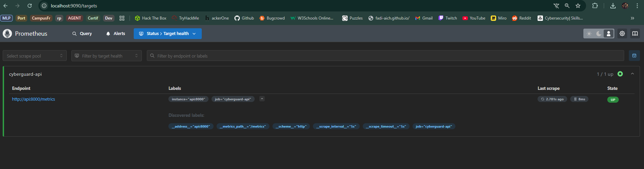Click __scrape_interval__="5s" discovered label

336,127
